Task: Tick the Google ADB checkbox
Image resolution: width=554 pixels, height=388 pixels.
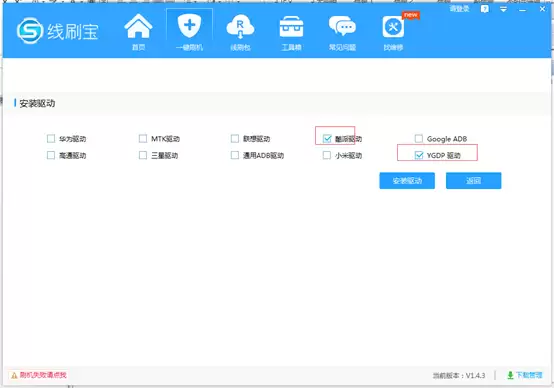Action: 419,139
